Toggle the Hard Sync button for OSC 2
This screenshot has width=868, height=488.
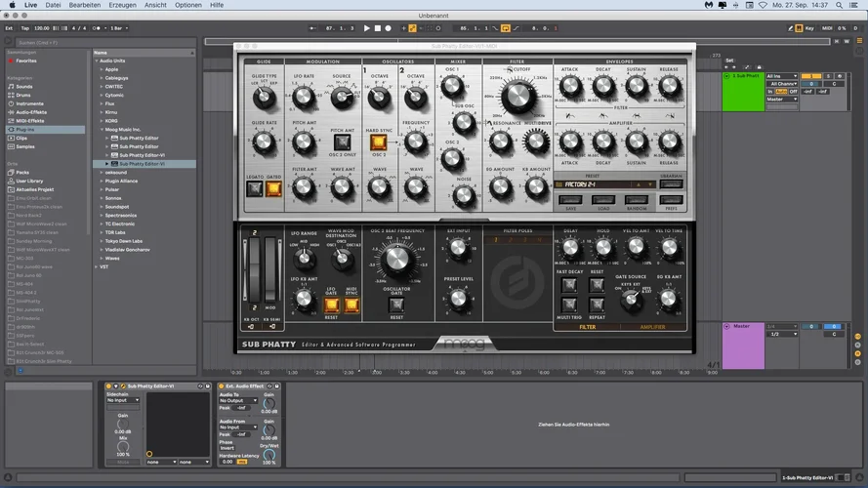(379, 142)
